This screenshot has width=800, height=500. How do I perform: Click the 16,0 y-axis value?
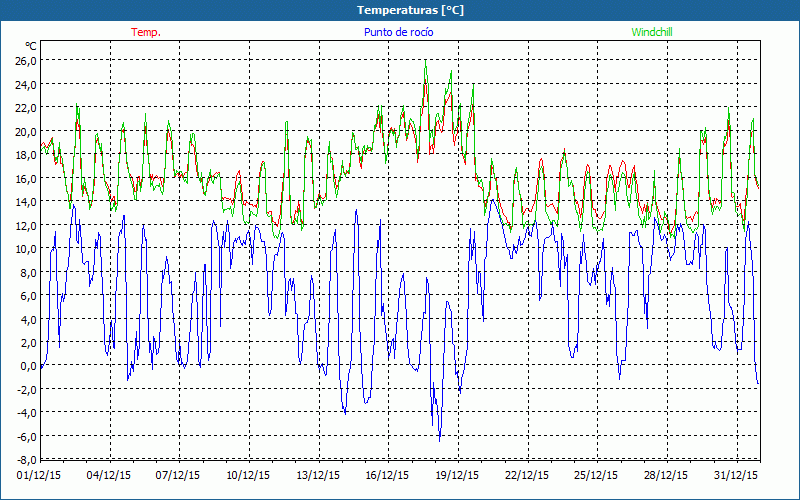[27, 178]
